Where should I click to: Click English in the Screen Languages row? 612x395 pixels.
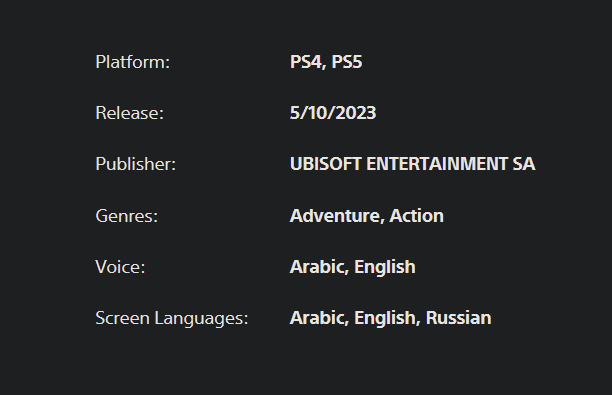point(385,318)
